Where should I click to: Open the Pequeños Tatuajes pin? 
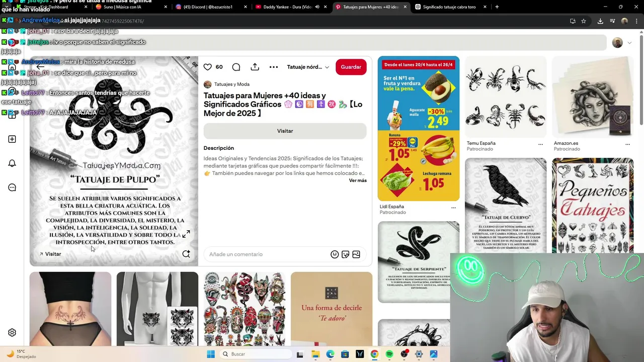593,206
